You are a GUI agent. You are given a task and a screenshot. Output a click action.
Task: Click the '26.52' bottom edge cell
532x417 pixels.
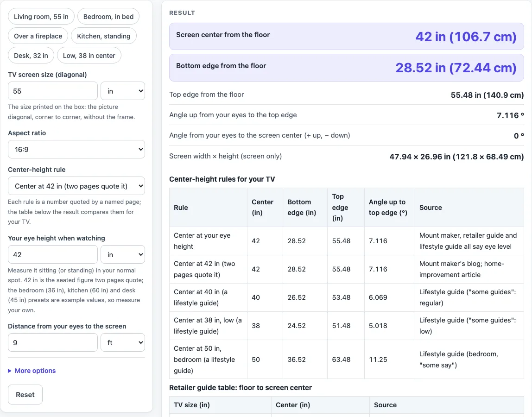coord(305,297)
